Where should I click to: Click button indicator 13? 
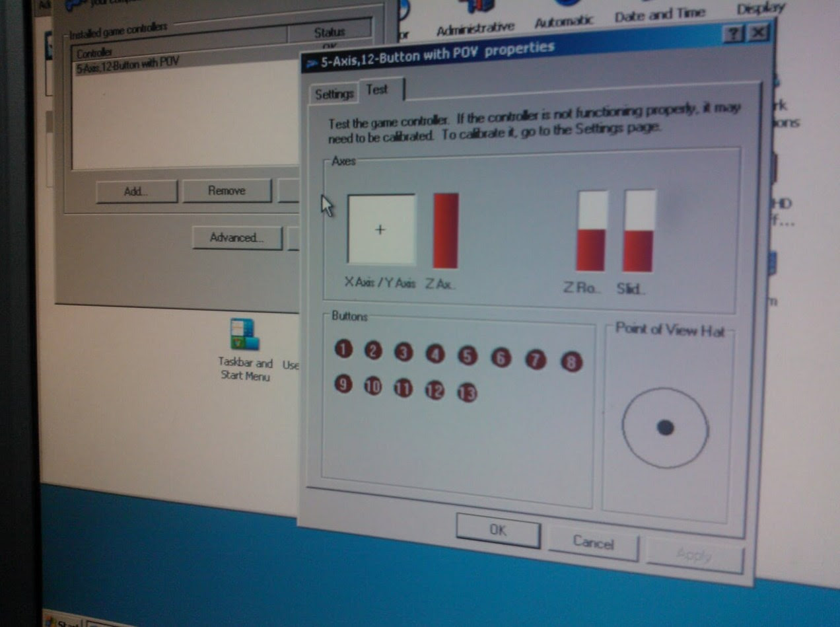point(467,393)
